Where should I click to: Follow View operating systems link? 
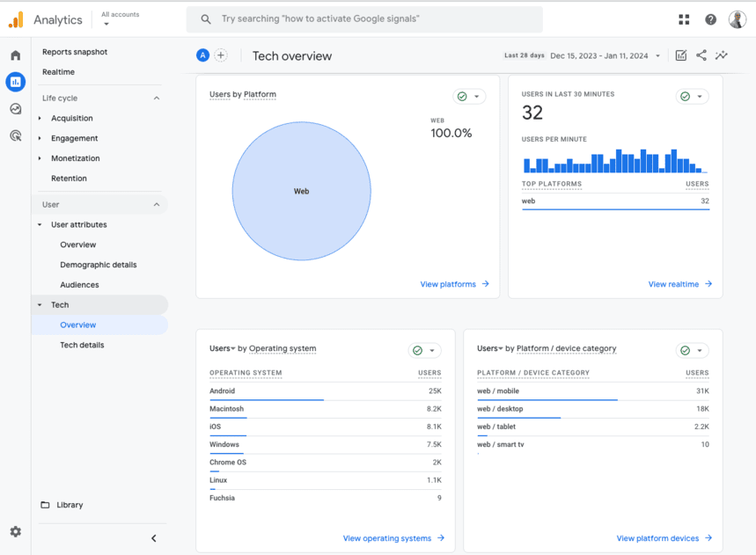(x=393, y=538)
